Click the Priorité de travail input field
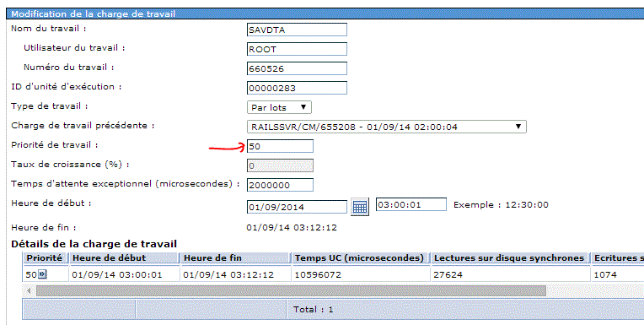The image size is (644, 325). coord(280,146)
